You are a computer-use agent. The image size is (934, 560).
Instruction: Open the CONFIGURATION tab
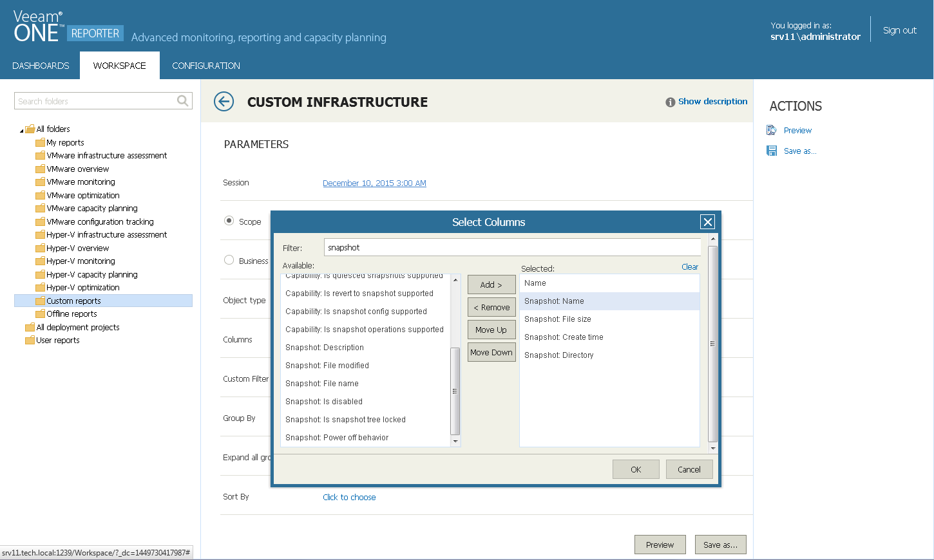(x=205, y=65)
